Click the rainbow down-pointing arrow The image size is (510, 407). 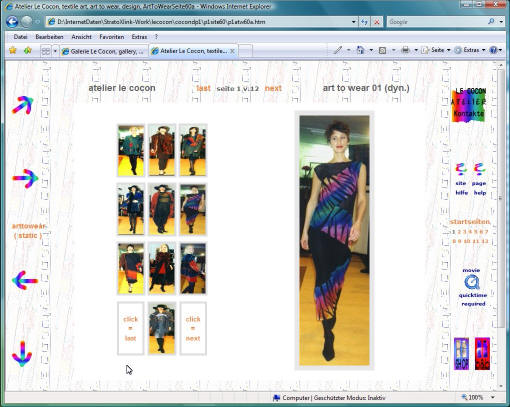(x=22, y=354)
